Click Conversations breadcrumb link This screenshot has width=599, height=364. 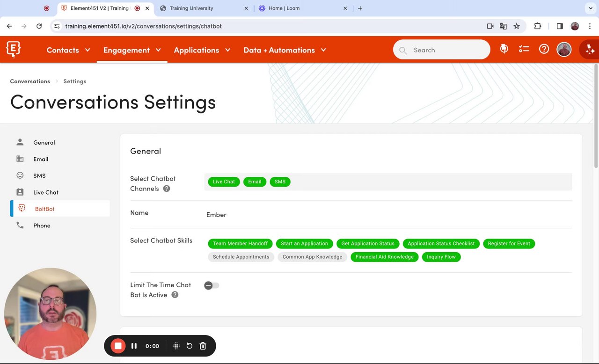[30, 81]
